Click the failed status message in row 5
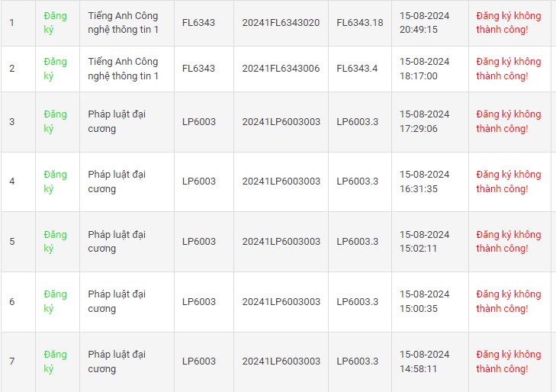The width and height of the screenshot is (556, 392). pos(508,241)
